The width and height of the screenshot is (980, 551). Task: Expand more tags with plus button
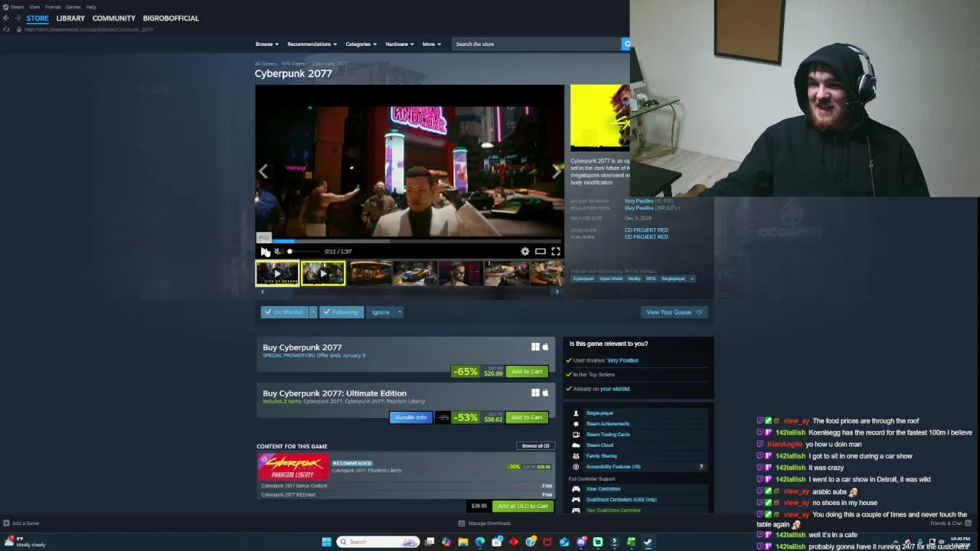692,279
